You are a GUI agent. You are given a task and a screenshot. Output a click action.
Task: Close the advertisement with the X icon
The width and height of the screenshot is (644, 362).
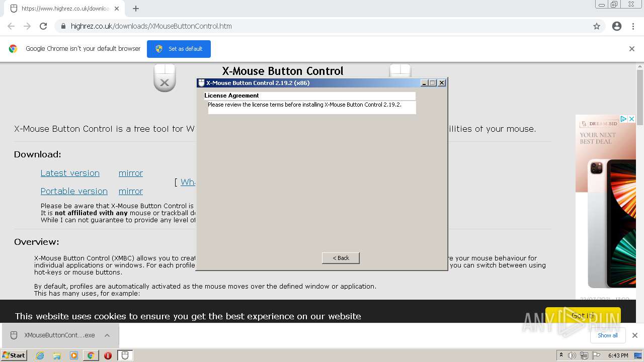pos(632,119)
